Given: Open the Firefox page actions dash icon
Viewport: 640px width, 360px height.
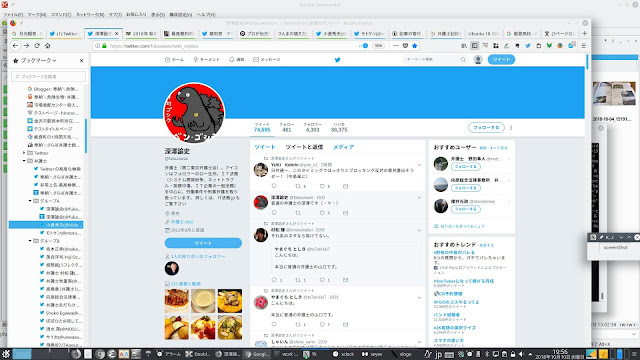Looking at the screenshot, I should pos(396,46).
